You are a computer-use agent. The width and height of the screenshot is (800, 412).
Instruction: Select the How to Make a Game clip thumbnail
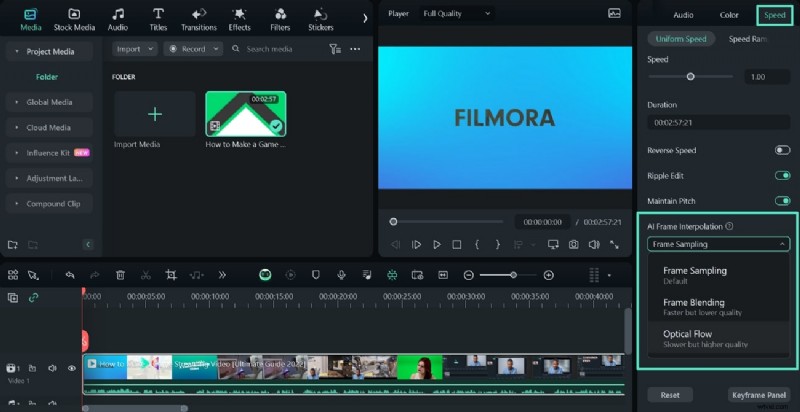pyautogui.click(x=246, y=114)
